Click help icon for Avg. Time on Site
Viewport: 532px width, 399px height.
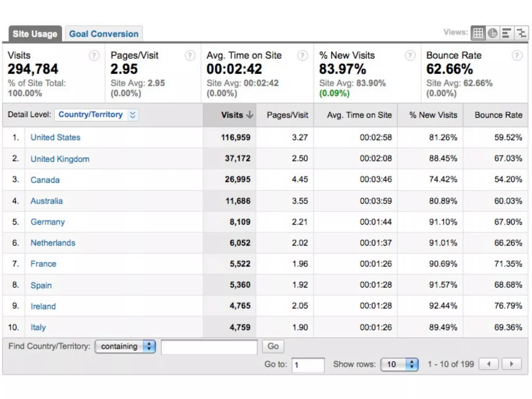(x=302, y=55)
